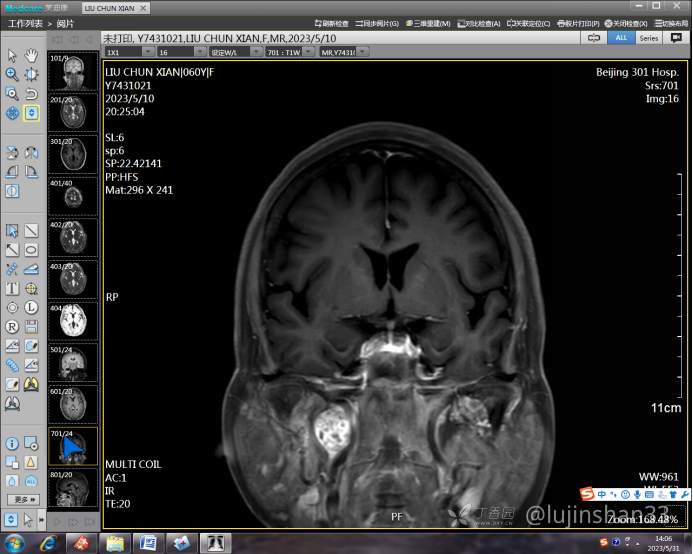Pick the text annotation T tool
The width and height of the screenshot is (693, 554).
click(12, 288)
